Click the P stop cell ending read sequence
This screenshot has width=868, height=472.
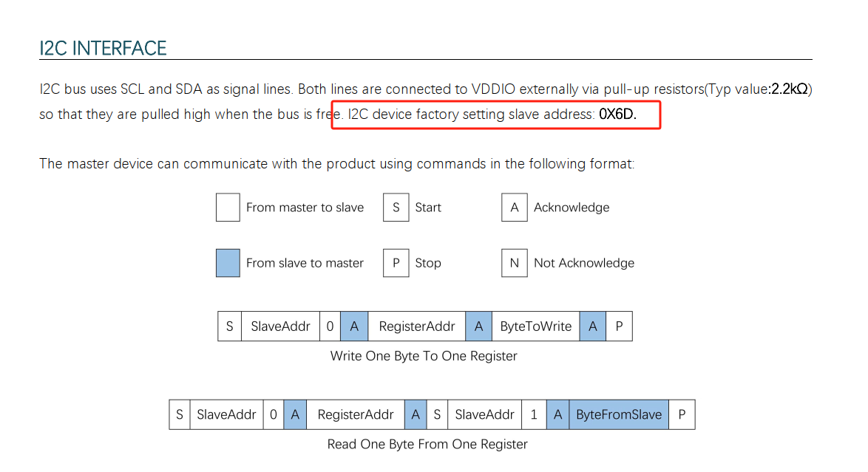[x=682, y=414]
